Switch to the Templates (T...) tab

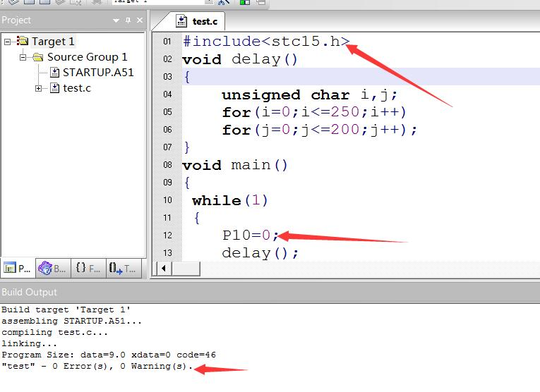124,268
